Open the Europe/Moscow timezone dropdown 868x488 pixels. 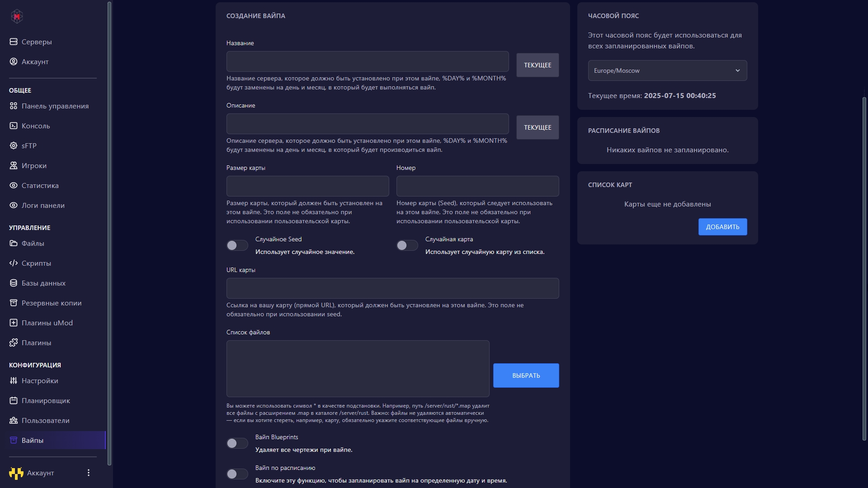click(667, 70)
